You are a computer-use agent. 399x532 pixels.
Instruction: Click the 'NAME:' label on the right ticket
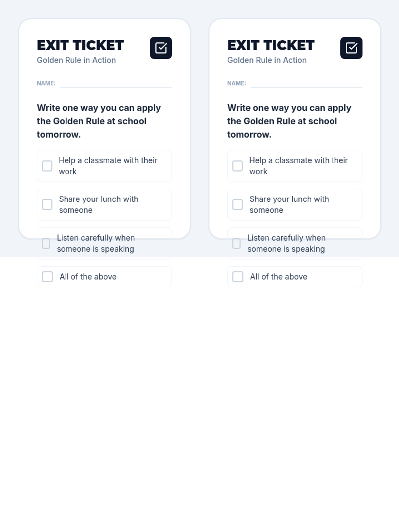click(236, 83)
